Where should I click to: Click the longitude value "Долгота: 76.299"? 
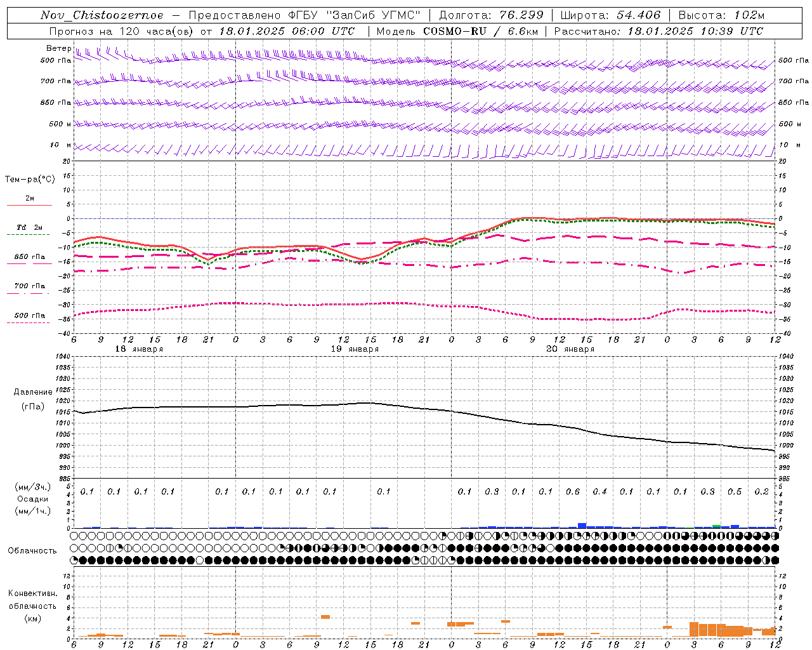[x=492, y=15]
